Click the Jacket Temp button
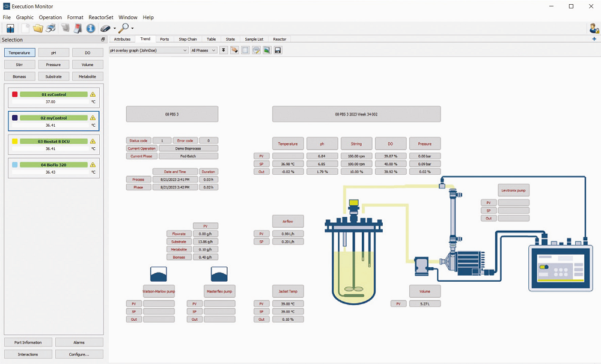 [x=288, y=291]
